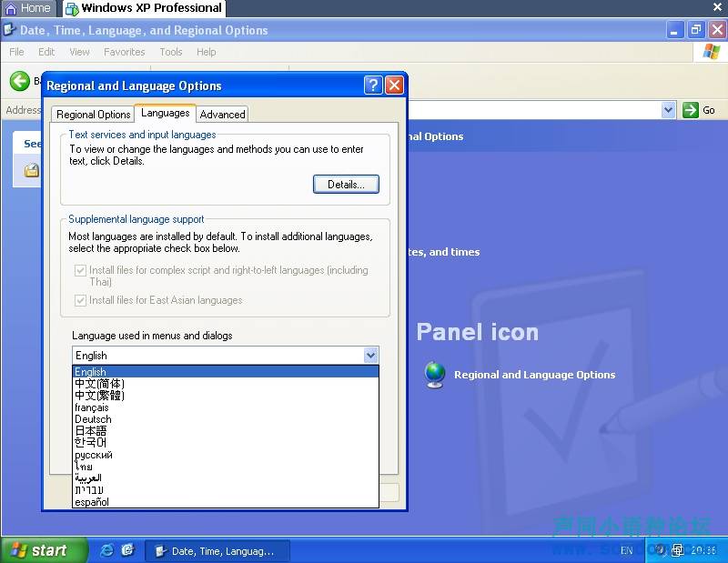The image size is (728, 563).
Task: Collapse the menu language dropdown arrow
Action: pos(370,356)
